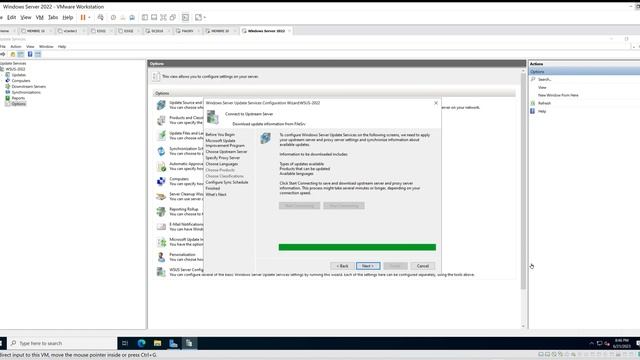Click VMware full screen mode toolbar icon

(x=163, y=18)
